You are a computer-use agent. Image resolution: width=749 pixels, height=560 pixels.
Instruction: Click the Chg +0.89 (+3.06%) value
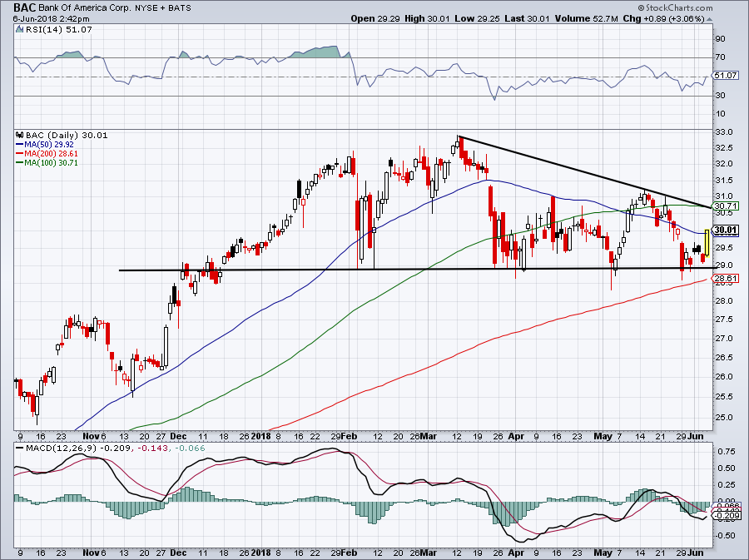click(663, 18)
